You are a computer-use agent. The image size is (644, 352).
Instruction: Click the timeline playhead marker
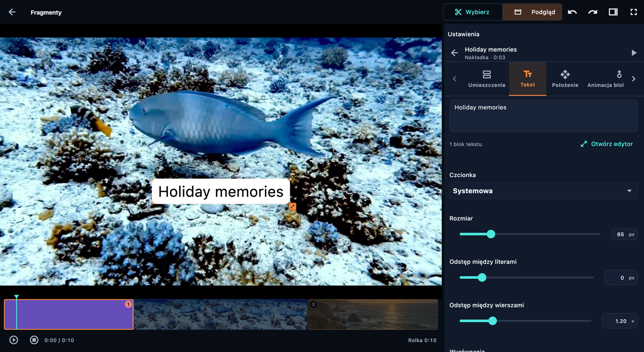(x=17, y=297)
